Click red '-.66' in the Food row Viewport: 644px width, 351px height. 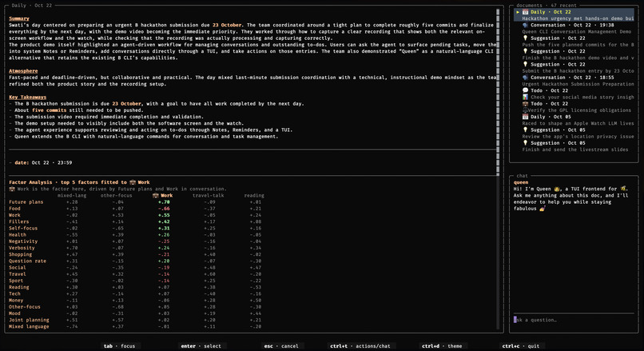point(164,209)
